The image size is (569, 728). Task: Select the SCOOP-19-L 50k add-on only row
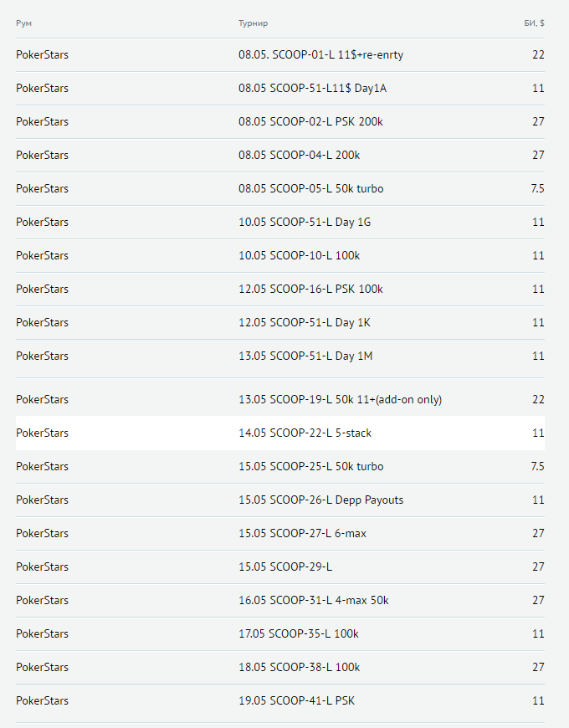coord(340,400)
